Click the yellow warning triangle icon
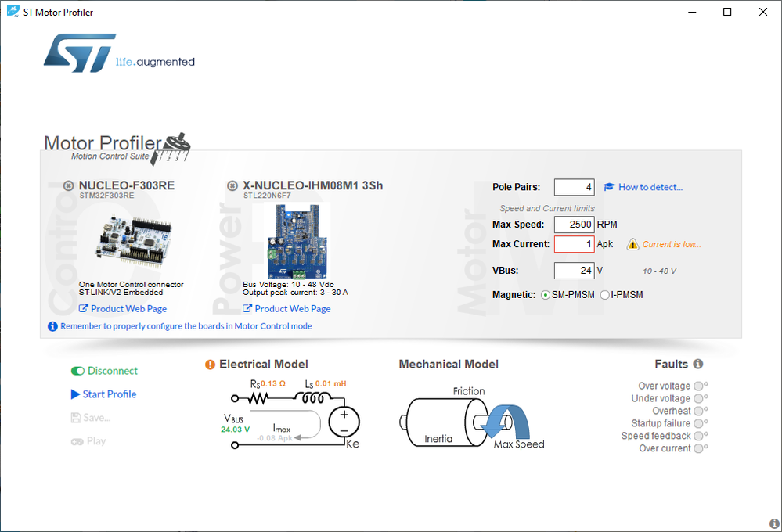This screenshot has width=782, height=532. pyautogui.click(x=632, y=244)
